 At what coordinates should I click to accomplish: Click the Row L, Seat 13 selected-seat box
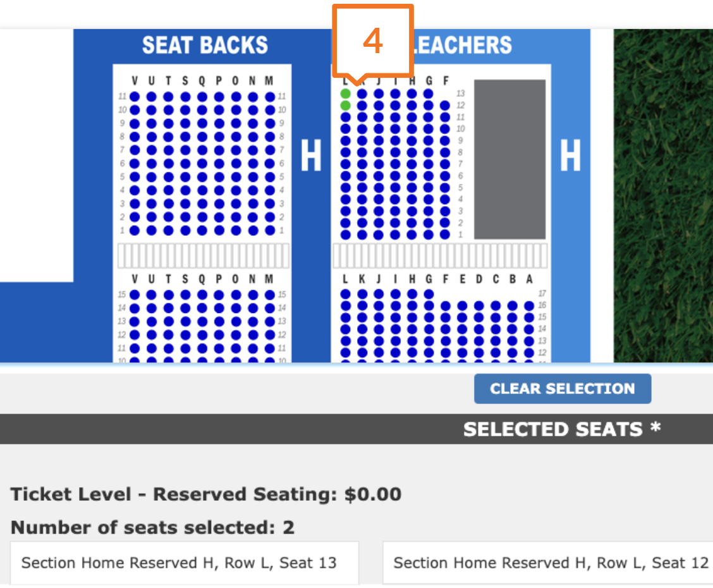tap(184, 563)
